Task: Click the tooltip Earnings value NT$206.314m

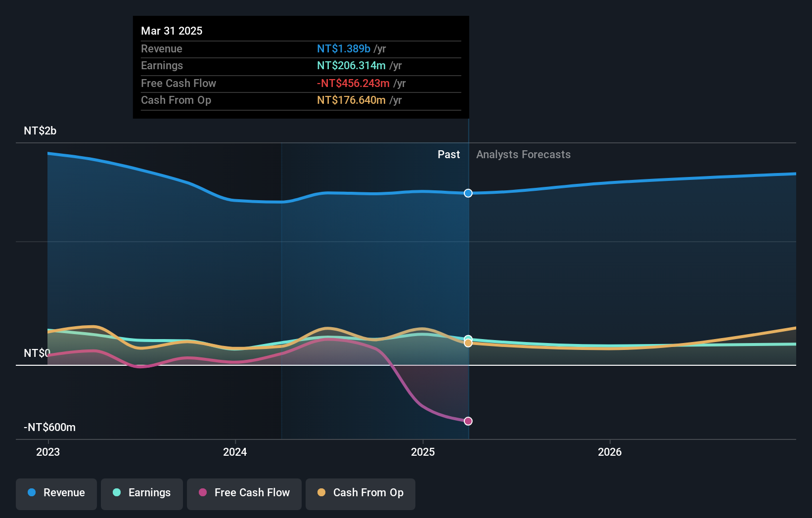Action: [x=351, y=66]
